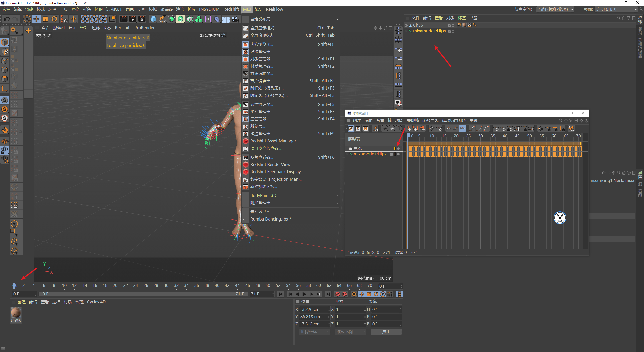Click the add keyframe icon in timeline toolbar
This screenshot has width=644, height=352.
tap(409, 128)
